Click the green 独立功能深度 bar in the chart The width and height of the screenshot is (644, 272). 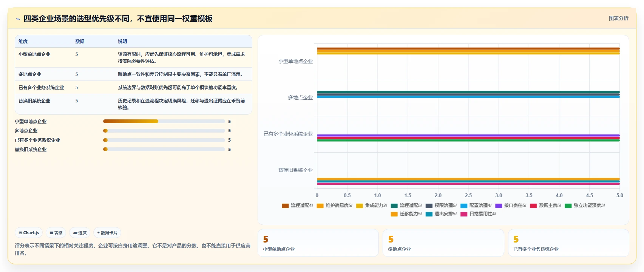pyautogui.click(x=468, y=140)
